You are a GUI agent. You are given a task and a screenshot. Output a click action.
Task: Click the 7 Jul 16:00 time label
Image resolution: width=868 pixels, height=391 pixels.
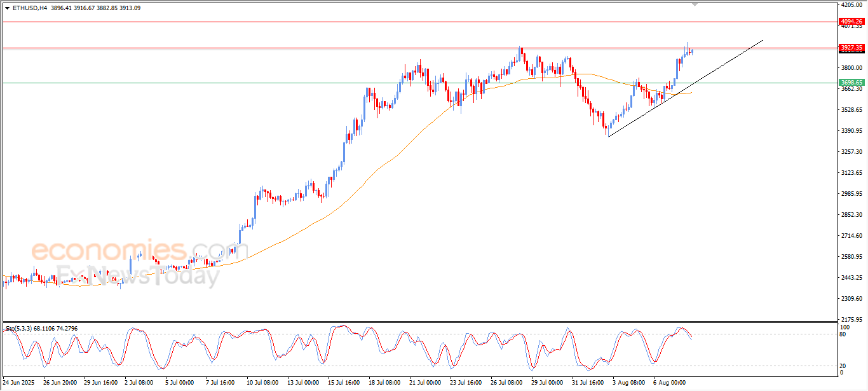point(222,383)
